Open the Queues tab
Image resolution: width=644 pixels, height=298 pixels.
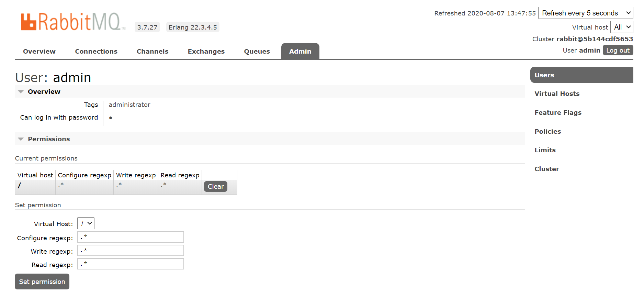click(257, 51)
